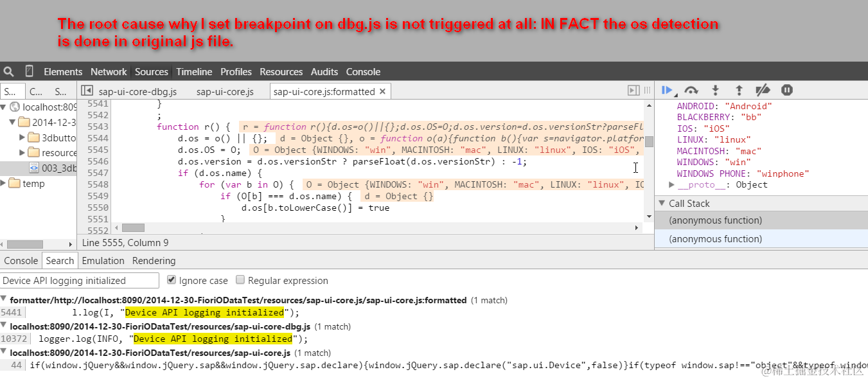The height and width of the screenshot is (381, 868).
Task: Click the temp folder icon
Action: tap(15, 183)
